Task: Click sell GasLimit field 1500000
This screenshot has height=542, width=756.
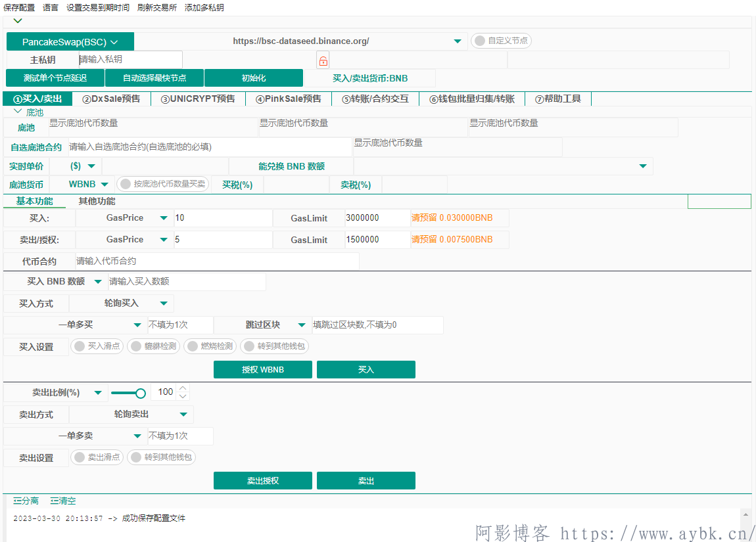Action: pos(377,240)
